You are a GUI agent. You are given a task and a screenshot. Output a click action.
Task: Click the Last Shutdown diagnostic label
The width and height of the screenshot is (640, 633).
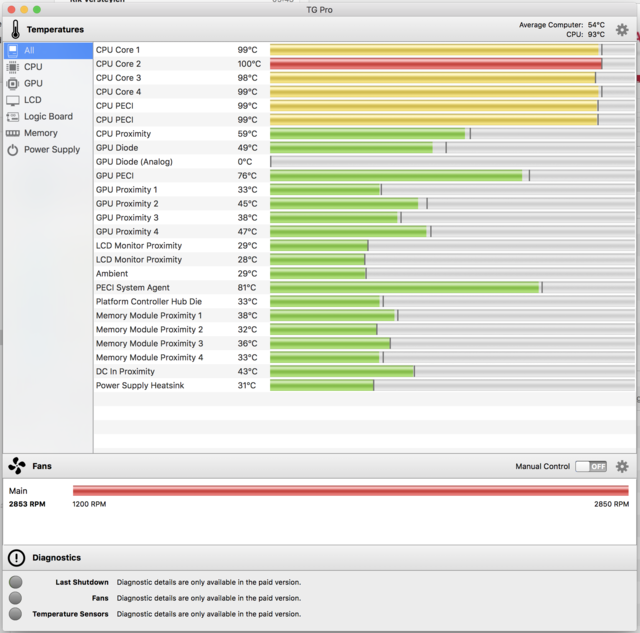point(82,582)
